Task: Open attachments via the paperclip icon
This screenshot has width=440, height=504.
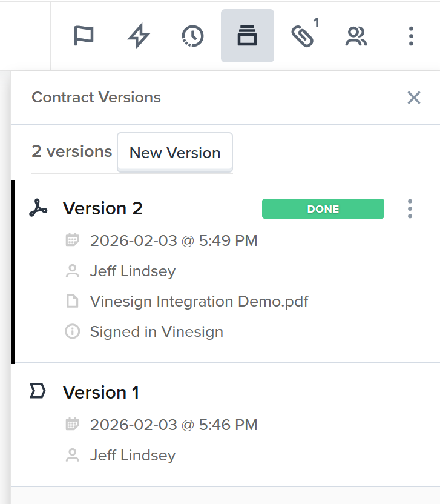Action: point(302,36)
